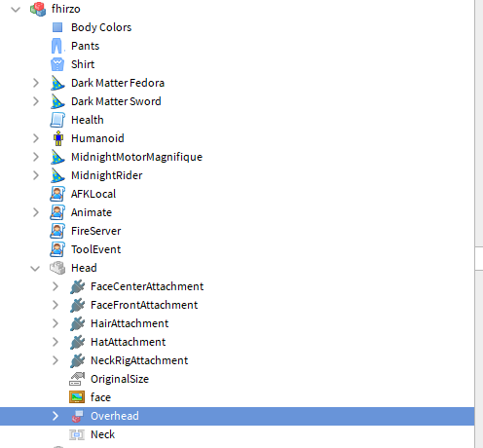The height and width of the screenshot is (448, 483).
Task: Expand the Humanoid node
Action: tap(36, 138)
